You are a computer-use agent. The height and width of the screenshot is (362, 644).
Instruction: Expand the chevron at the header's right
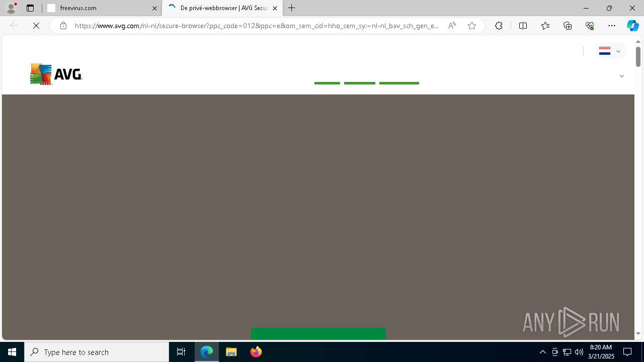[x=621, y=76]
